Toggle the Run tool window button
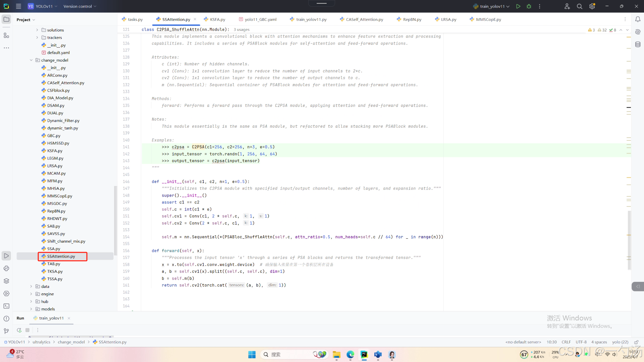Screen dimensions: 644x362 6,256
